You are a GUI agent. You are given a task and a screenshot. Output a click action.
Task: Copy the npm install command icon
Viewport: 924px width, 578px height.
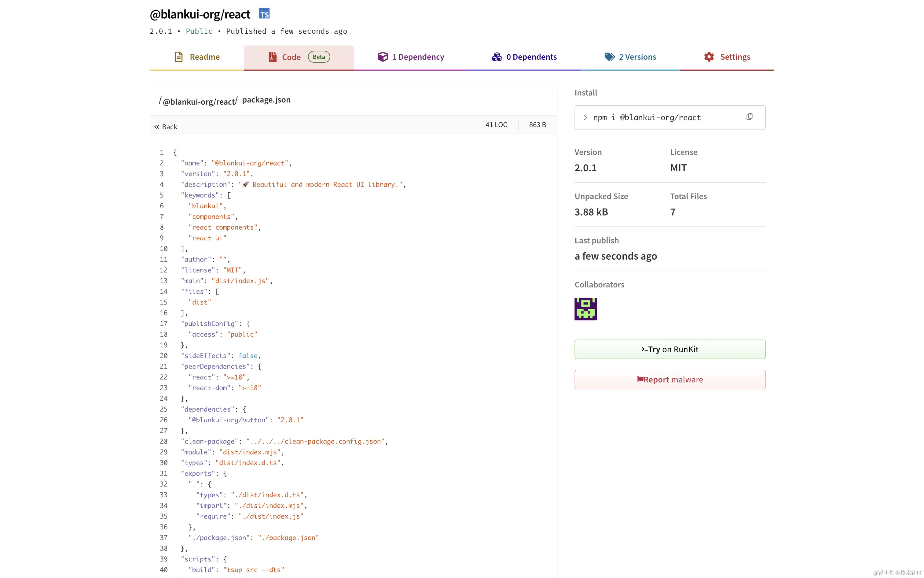(x=750, y=117)
